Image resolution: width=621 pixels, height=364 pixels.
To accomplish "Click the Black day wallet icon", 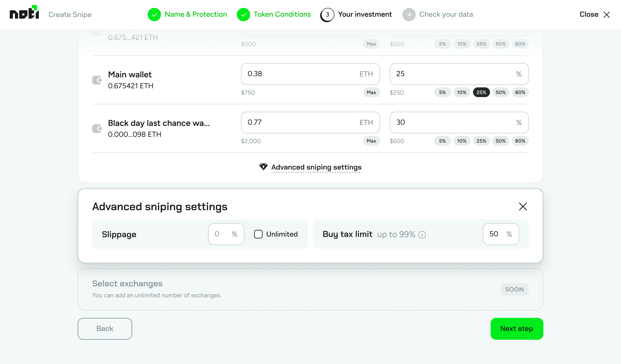I will [97, 129].
